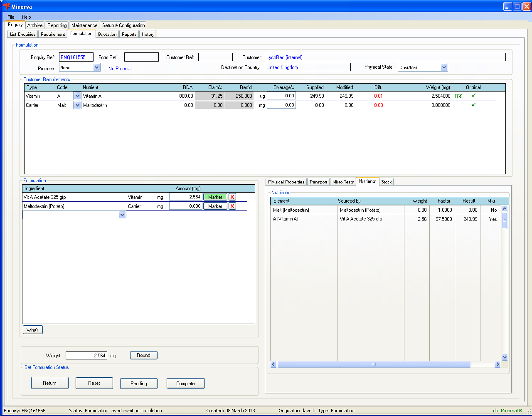Screen dimensions: 532x416
Task: Open the Physical Properties tab
Action: point(286,182)
